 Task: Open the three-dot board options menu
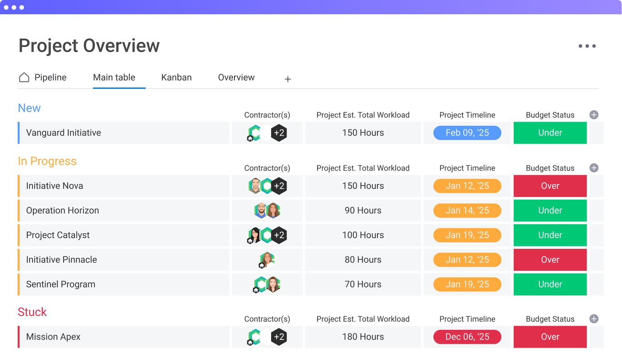tap(587, 46)
